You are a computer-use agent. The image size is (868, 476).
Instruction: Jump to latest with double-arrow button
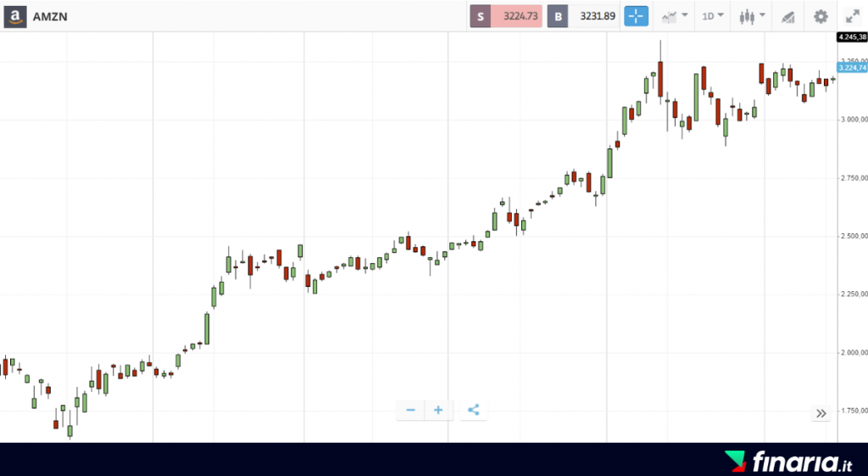(x=821, y=413)
